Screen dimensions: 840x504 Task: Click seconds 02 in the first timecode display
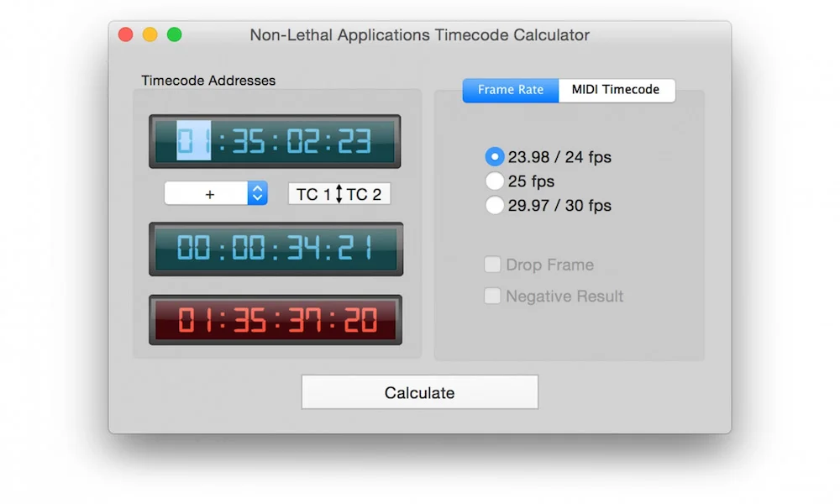point(302,141)
